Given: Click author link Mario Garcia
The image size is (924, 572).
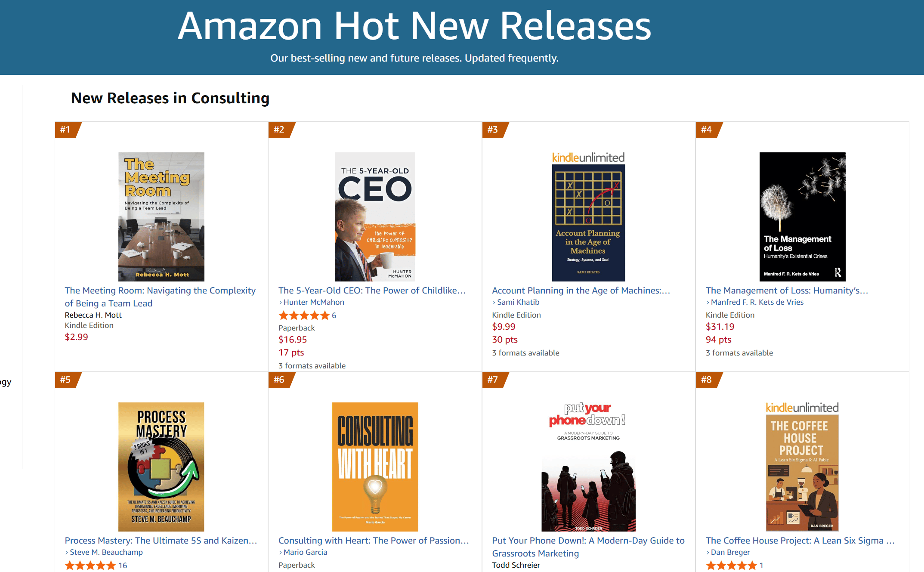Looking at the screenshot, I should click(x=305, y=552).
